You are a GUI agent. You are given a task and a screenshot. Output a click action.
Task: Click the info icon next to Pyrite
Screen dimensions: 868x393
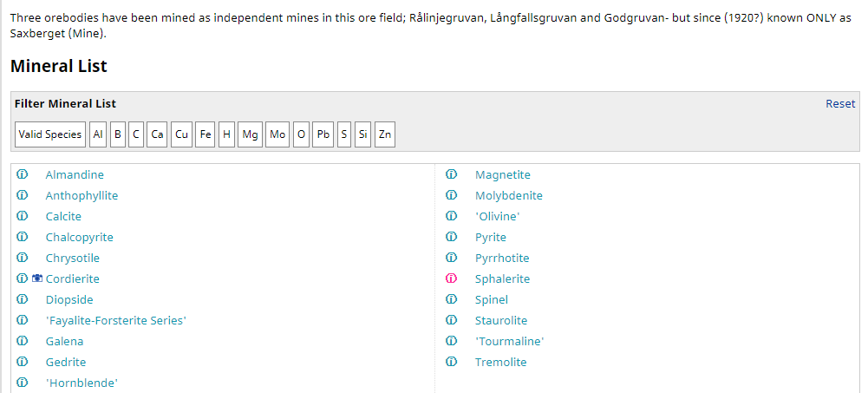tap(451, 237)
